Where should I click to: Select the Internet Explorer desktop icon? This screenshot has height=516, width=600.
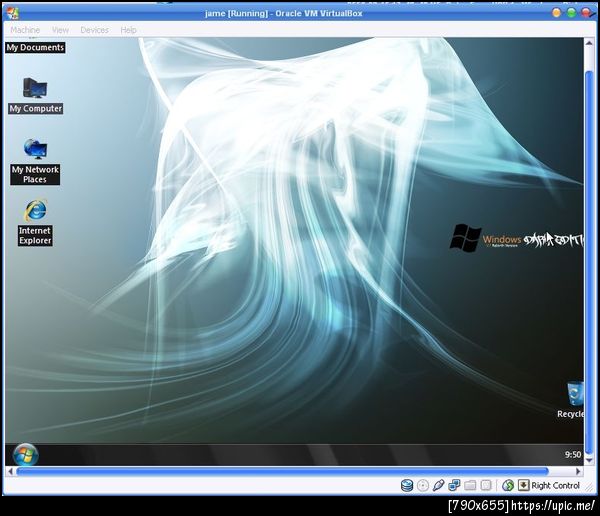[35, 222]
